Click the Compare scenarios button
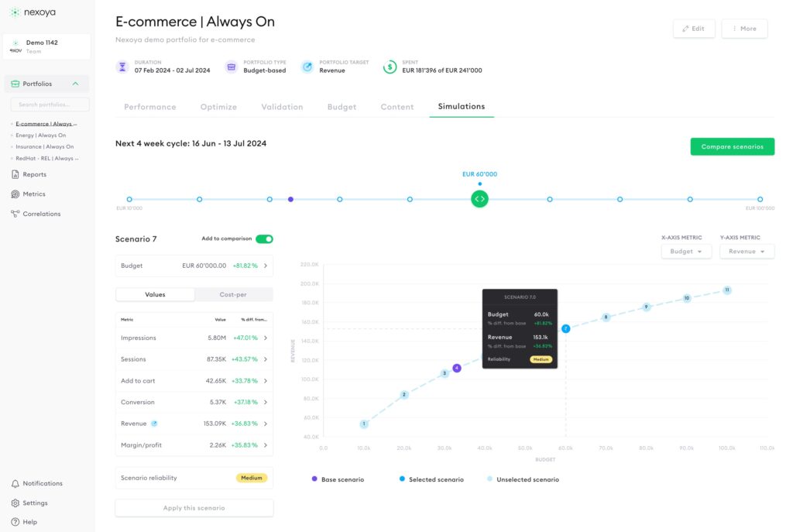Viewport: 793px width, 532px height. [732, 146]
